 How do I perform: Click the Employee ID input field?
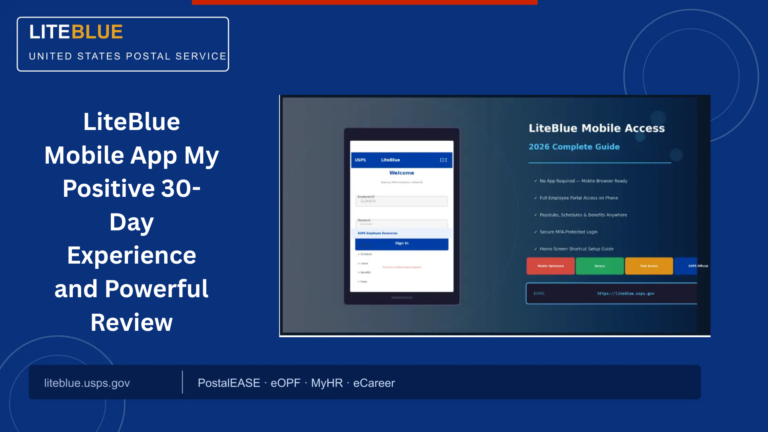(x=402, y=201)
